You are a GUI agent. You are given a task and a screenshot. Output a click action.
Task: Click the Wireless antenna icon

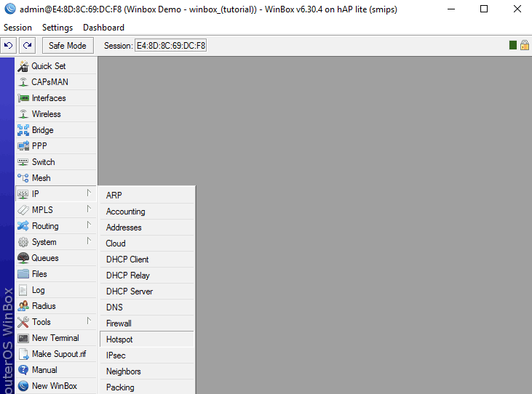23,114
